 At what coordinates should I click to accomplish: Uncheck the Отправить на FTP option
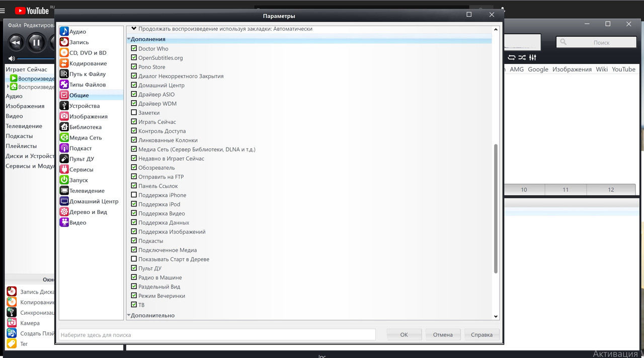(x=134, y=177)
